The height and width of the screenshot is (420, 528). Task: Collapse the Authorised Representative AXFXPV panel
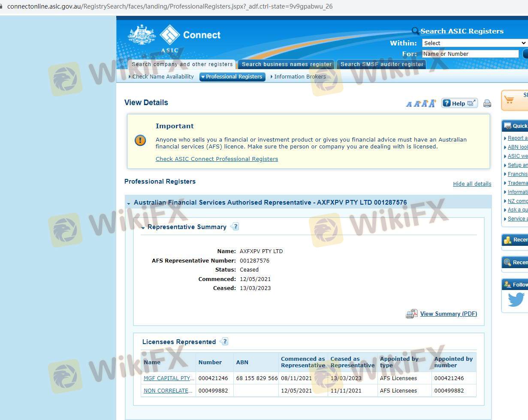coord(129,203)
